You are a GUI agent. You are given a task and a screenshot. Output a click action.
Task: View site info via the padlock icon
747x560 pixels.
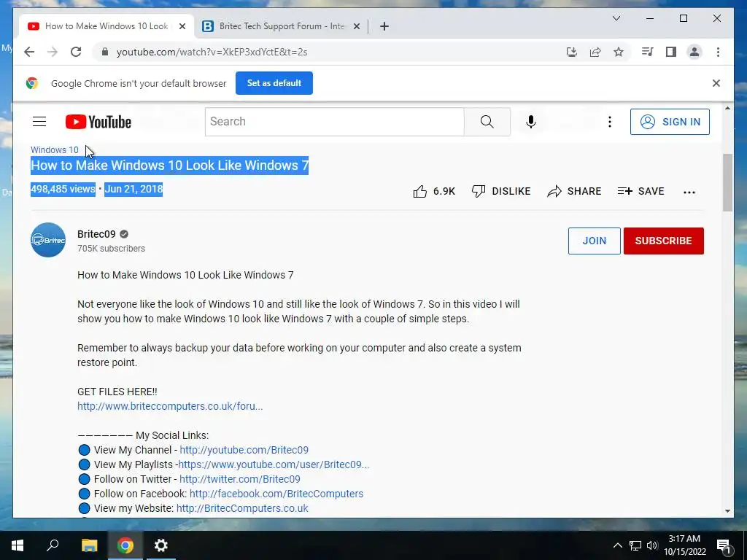(105, 52)
